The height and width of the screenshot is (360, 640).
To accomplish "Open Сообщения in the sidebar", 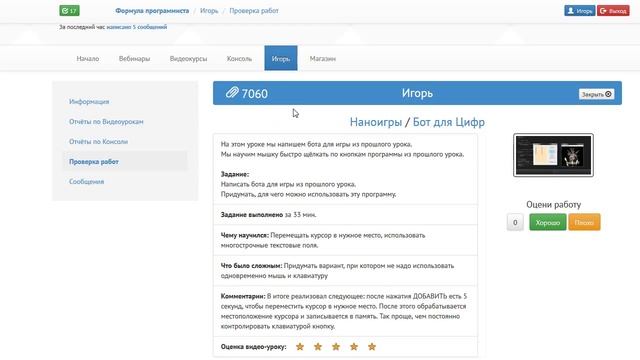I will coord(87,182).
